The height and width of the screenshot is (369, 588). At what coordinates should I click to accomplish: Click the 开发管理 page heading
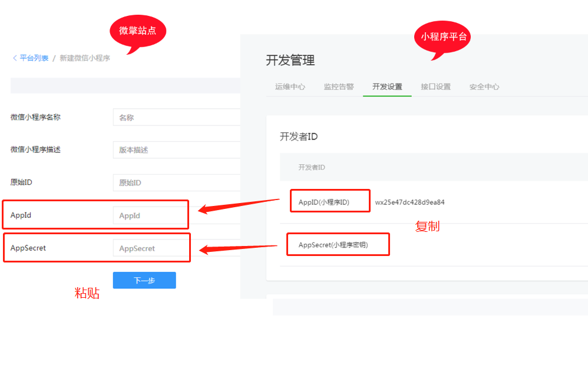(290, 60)
